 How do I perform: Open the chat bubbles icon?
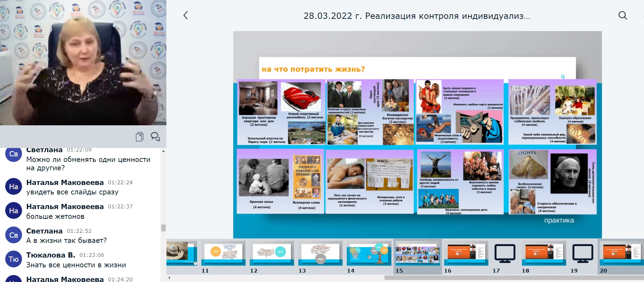[155, 137]
